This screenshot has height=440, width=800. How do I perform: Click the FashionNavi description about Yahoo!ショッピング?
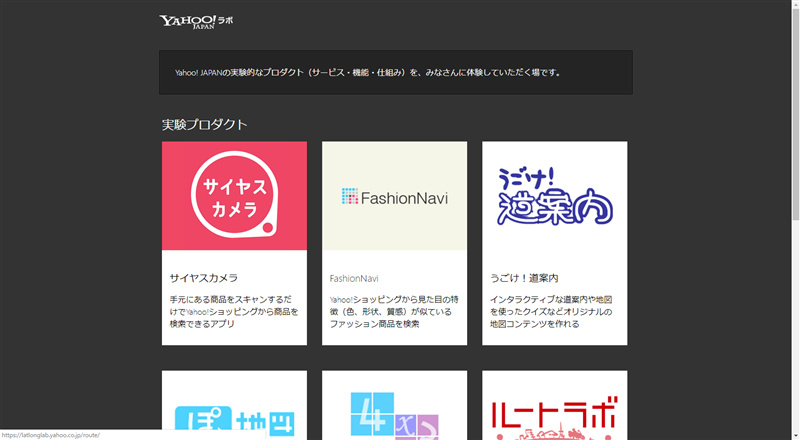tap(394, 311)
